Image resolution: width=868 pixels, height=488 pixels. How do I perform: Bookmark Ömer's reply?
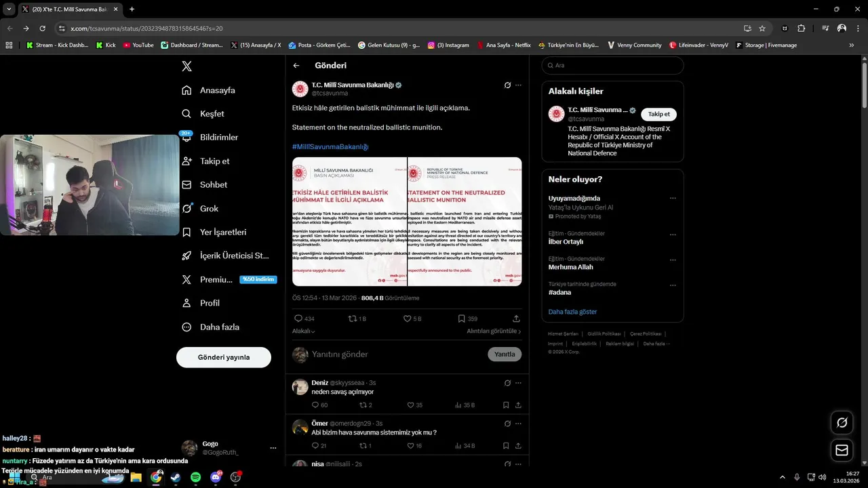click(506, 446)
